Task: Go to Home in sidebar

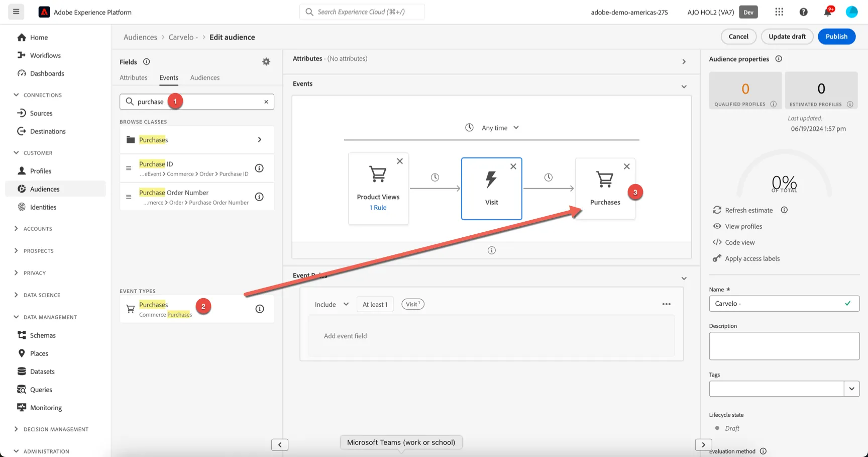Action: point(39,38)
